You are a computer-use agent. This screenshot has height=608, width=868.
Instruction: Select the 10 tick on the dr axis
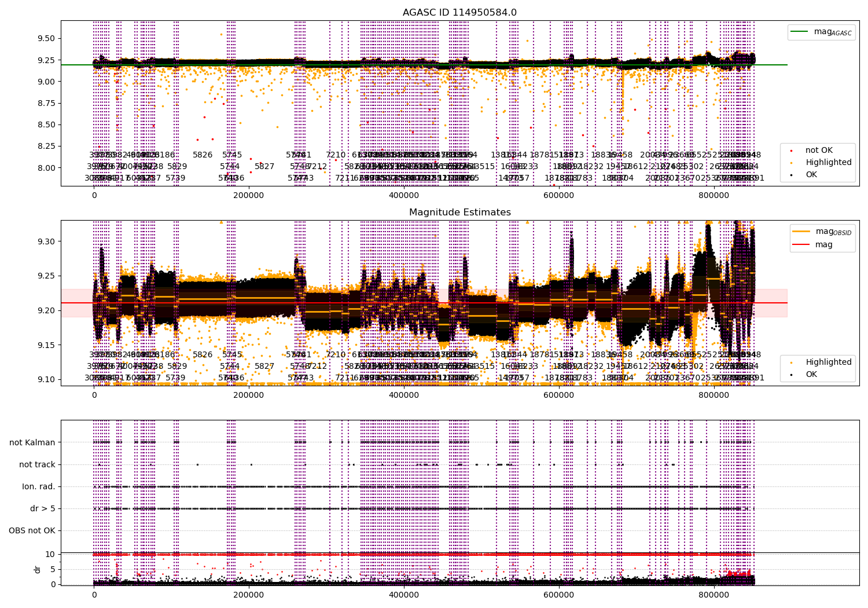click(x=50, y=554)
